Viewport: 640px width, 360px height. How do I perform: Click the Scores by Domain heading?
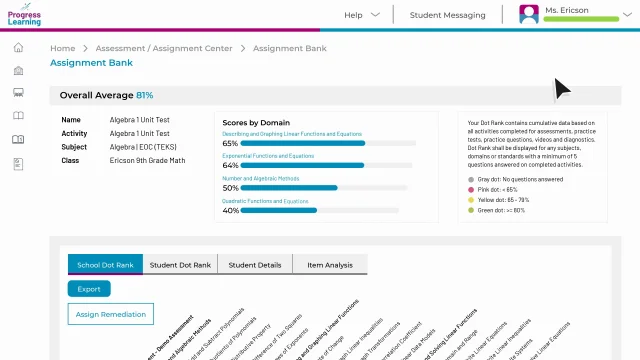click(x=256, y=122)
